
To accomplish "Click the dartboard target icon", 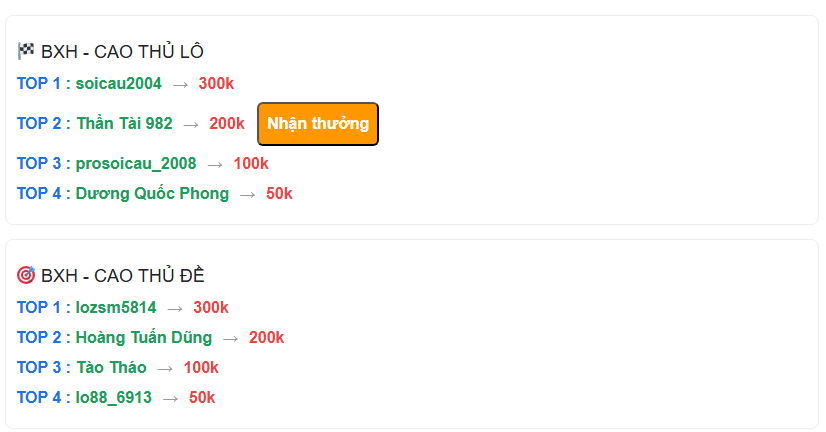I will point(26,275).
